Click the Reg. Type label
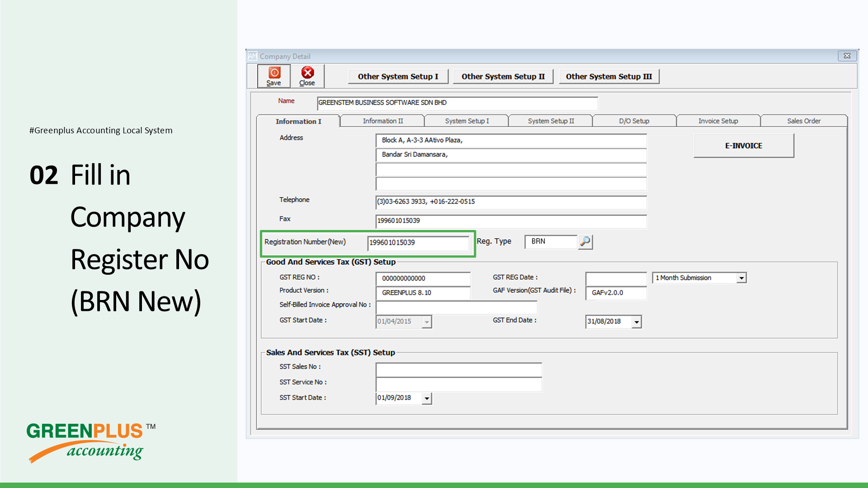Screen dimensions: 868x488 494,241
